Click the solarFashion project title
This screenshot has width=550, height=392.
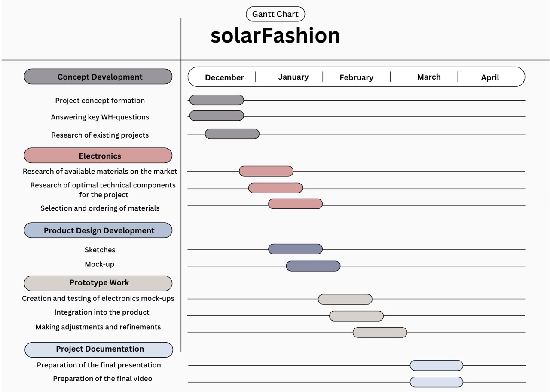(x=275, y=35)
